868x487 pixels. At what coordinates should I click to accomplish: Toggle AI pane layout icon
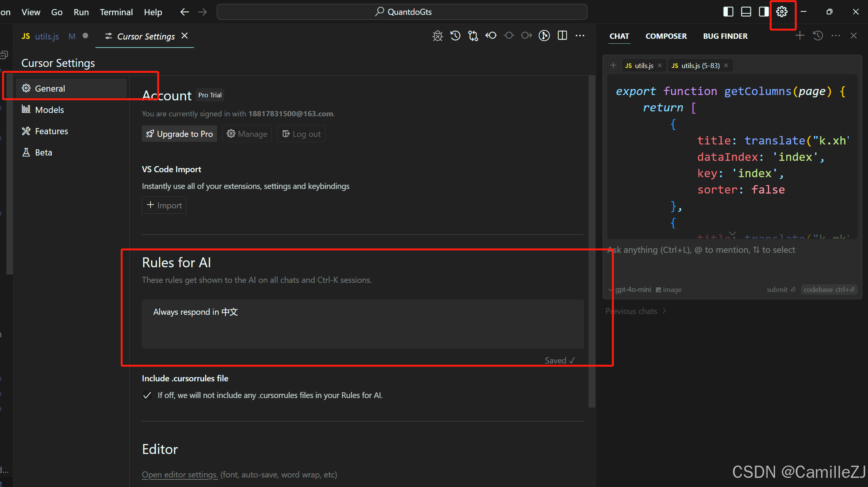(763, 12)
